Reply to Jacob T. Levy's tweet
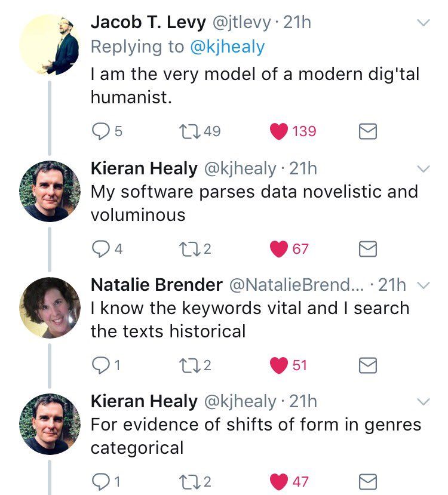The width and height of the screenshot is (448, 495). click(x=100, y=131)
